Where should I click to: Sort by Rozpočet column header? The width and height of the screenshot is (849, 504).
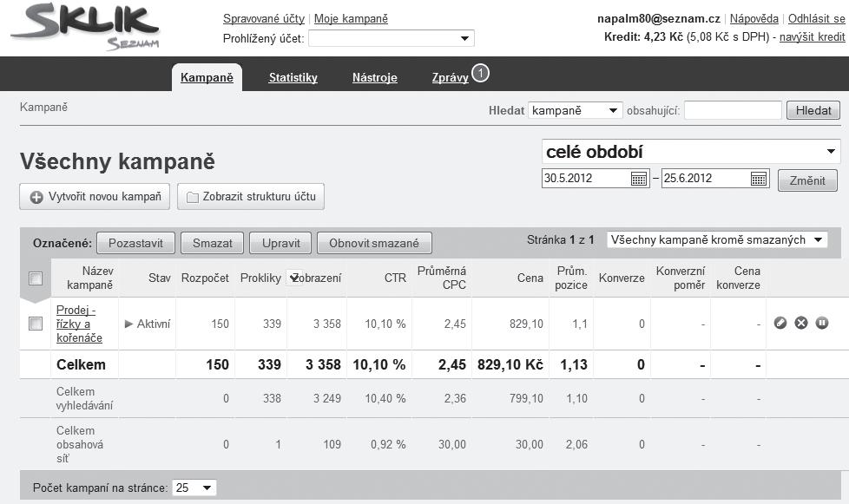(205, 278)
